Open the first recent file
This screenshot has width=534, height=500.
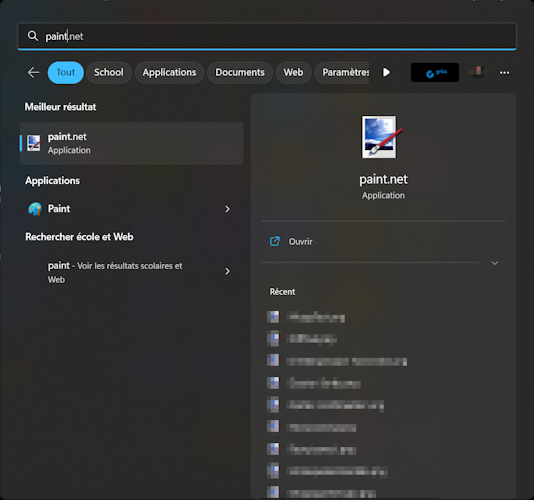pos(307,317)
